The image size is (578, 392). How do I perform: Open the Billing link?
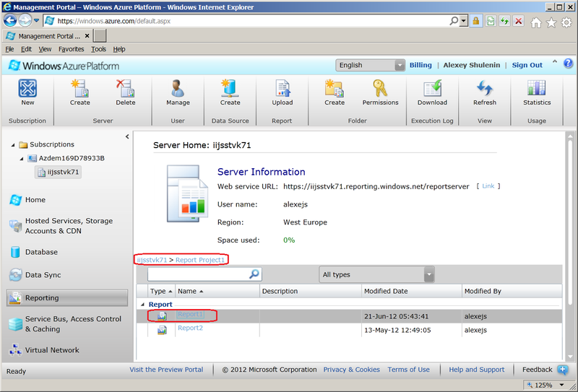coord(420,65)
